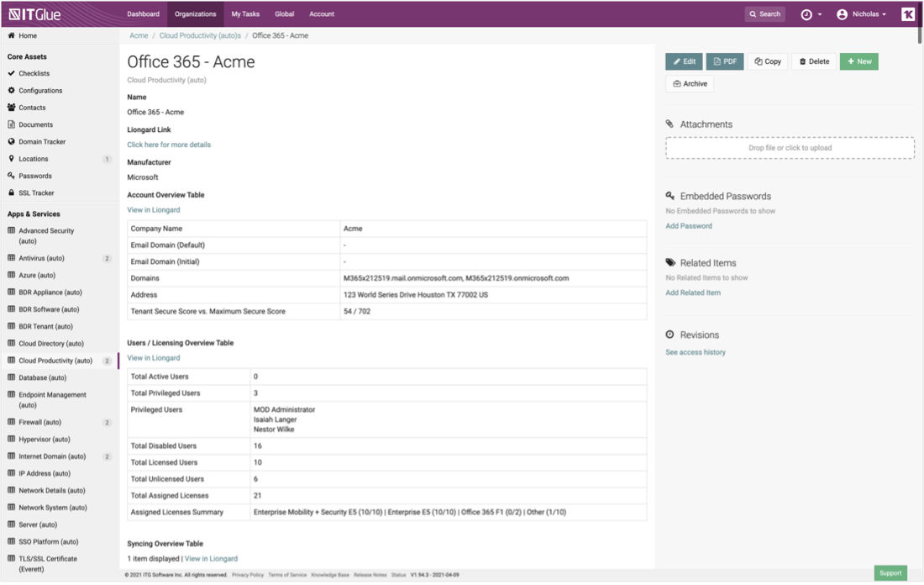Viewport: 924px width, 585px height.
Task: Click View in Liongard under Users / Licensing
Action: tap(153, 358)
